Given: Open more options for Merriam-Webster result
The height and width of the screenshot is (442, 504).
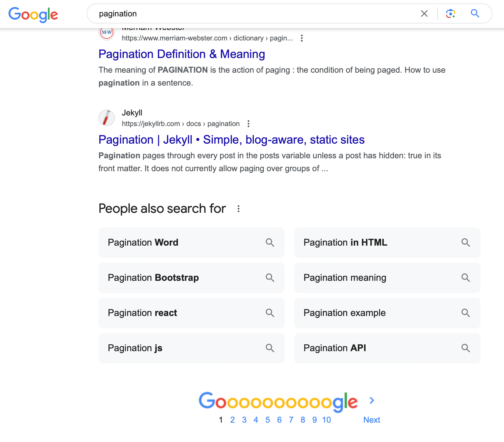Looking at the screenshot, I should pos(302,38).
